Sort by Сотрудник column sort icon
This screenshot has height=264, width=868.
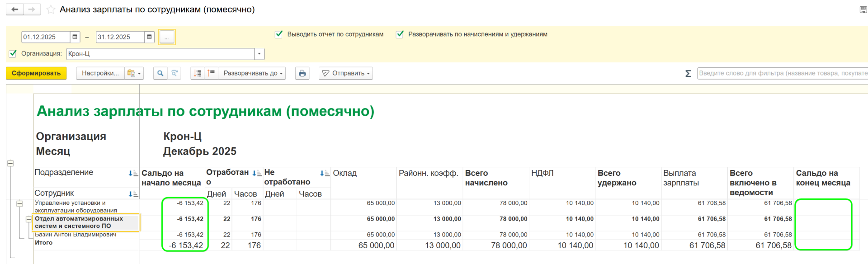pyautogui.click(x=133, y=194)
